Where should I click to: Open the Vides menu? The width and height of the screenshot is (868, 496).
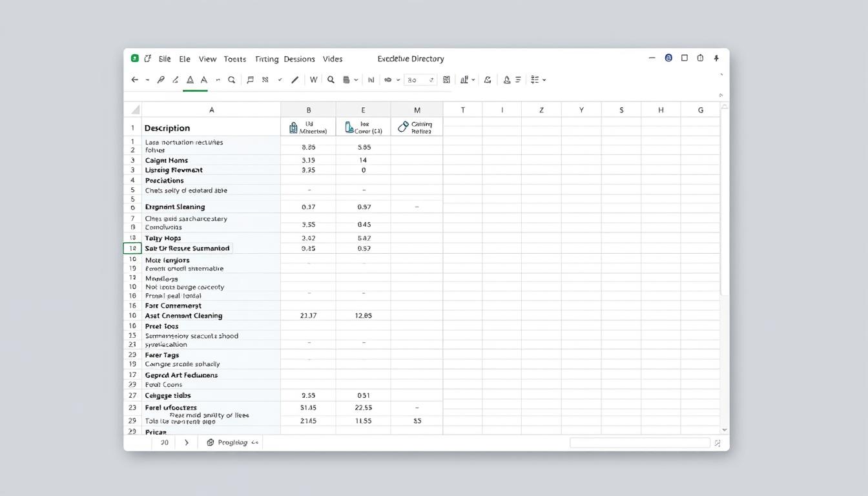(333, 59)
